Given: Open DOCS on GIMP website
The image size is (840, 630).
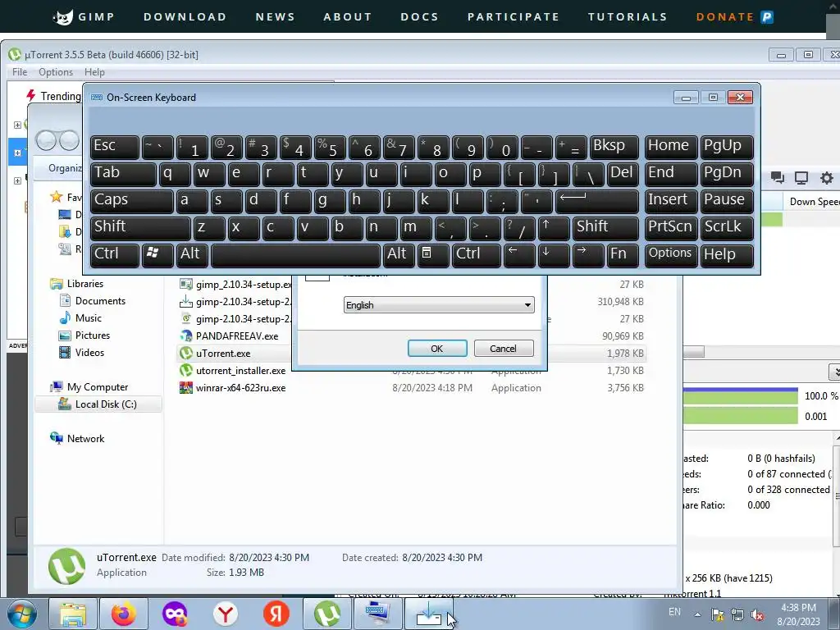Looking at the screenshot, I should pyautogui.click(x=419, y=16).
